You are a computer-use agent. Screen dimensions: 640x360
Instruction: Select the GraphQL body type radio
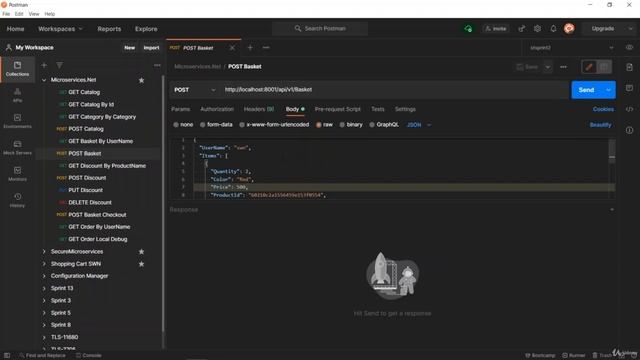coord(372,125)
